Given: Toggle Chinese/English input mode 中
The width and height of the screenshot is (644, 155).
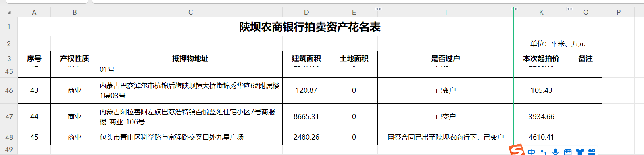Looking at the screenshot, I should (x=531, y=152).
